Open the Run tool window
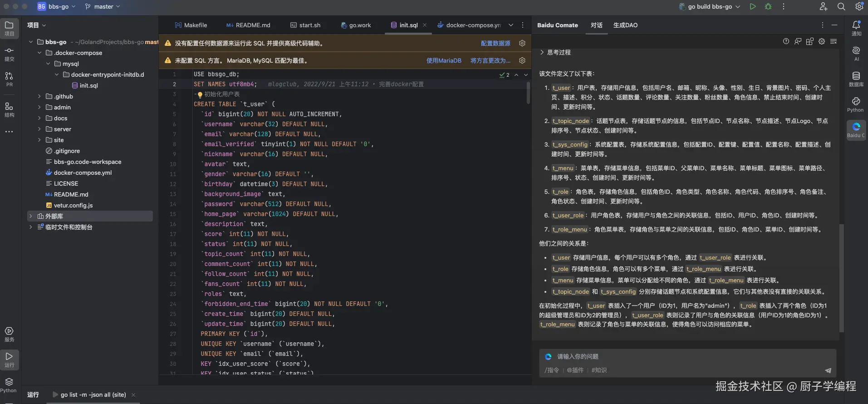Image resolution: width=868 pixels, height=404 pixels. (x=9, y=360)
